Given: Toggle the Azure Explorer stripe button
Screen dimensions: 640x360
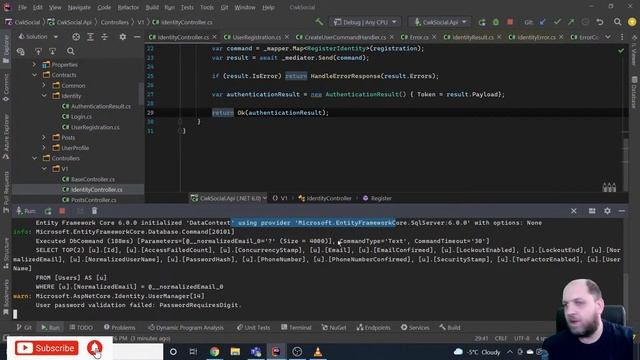Looking at the screenshot, I should [x=6, y=137].
